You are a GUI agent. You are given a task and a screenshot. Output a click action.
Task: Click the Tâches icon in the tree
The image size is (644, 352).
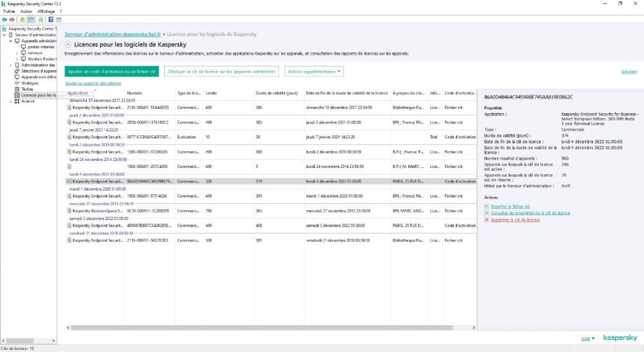pos(17,89)
